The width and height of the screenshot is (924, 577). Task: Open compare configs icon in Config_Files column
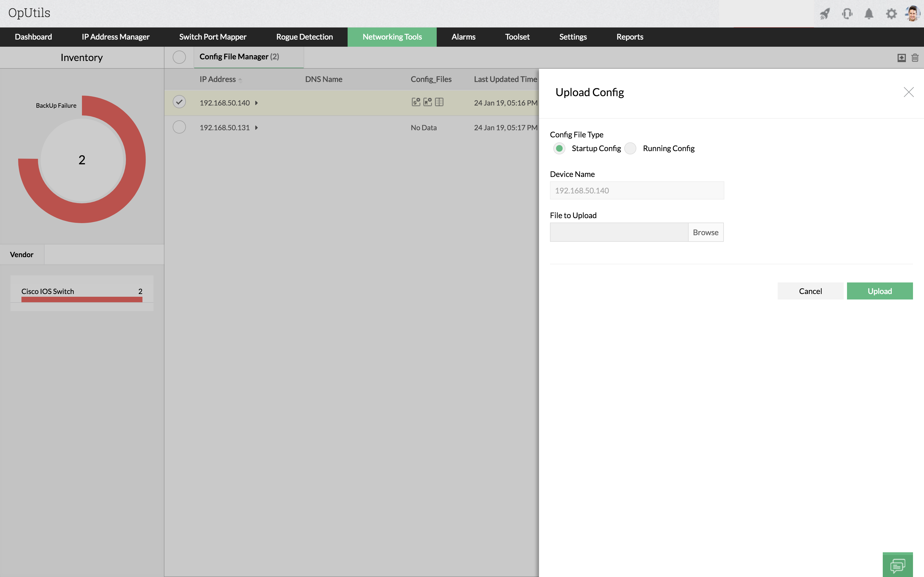[x=439, y=102]
